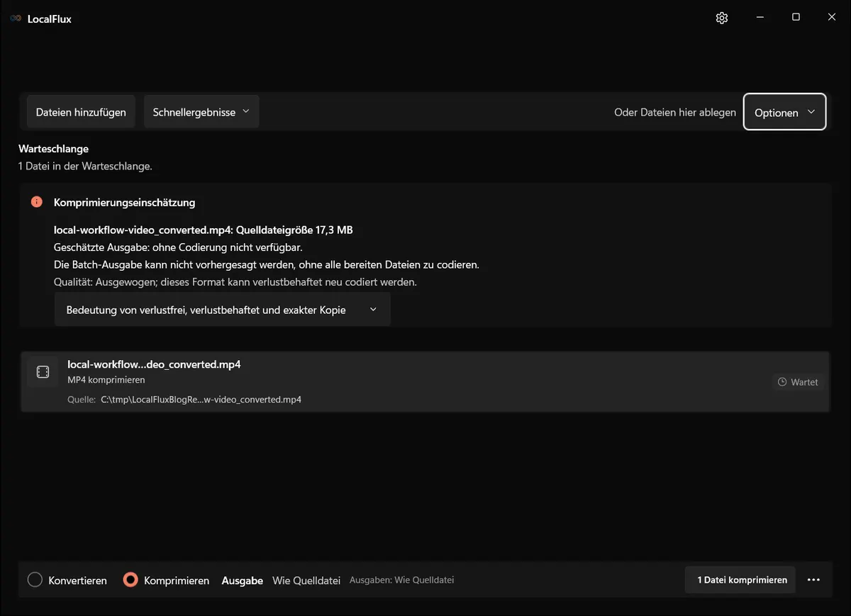Click the Dateien hinzufügen button
The width and height of the screenshot is (851, 616).
coord(81,112)
